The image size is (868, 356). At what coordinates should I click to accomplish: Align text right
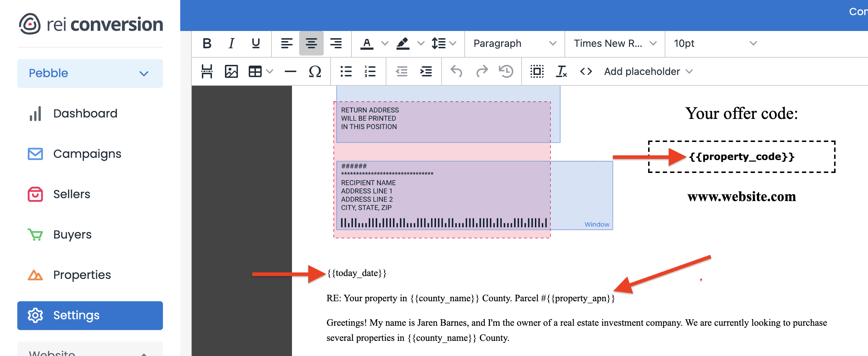pos(336,43)
